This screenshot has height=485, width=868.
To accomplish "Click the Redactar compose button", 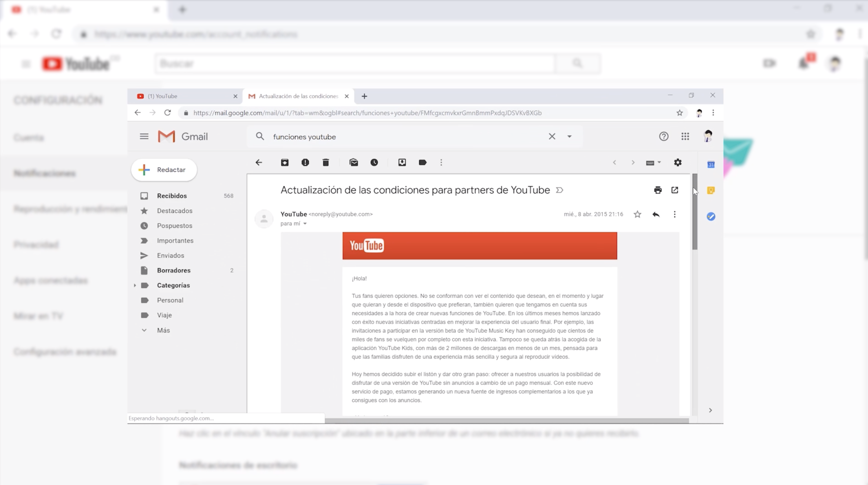I will pos(164,170).
